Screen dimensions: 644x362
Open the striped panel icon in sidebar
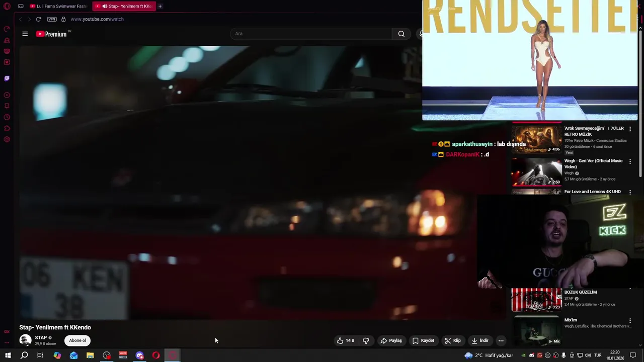[x=7, y=51]
